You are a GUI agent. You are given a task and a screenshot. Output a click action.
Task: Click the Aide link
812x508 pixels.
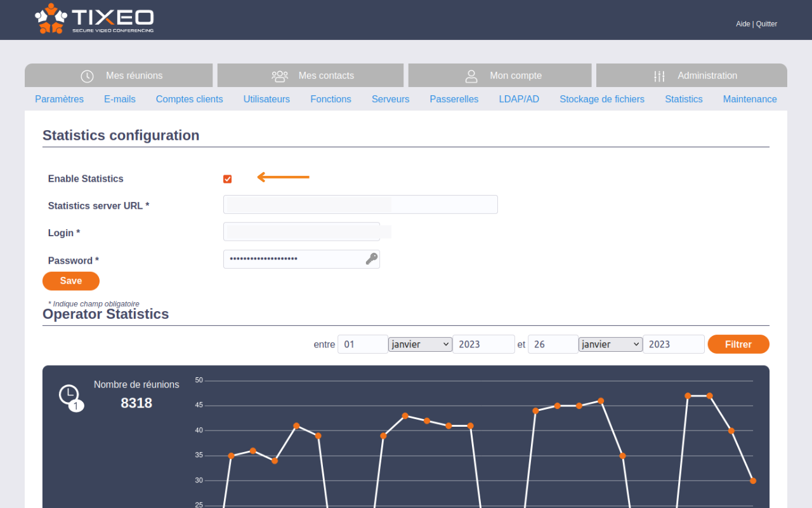[x=743, y=24]
